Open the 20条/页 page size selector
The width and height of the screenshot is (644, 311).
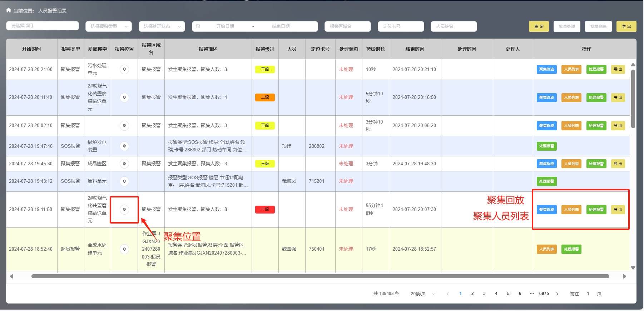422,294
